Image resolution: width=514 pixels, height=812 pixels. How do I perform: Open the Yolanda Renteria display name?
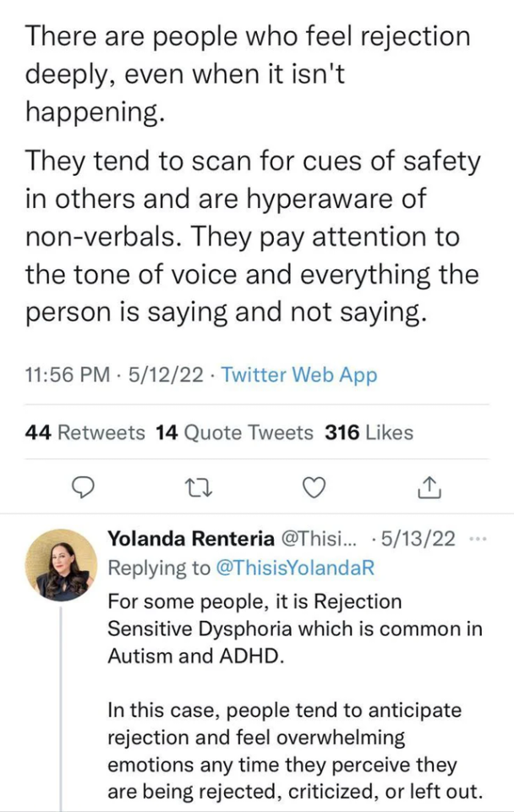point(191,539)
